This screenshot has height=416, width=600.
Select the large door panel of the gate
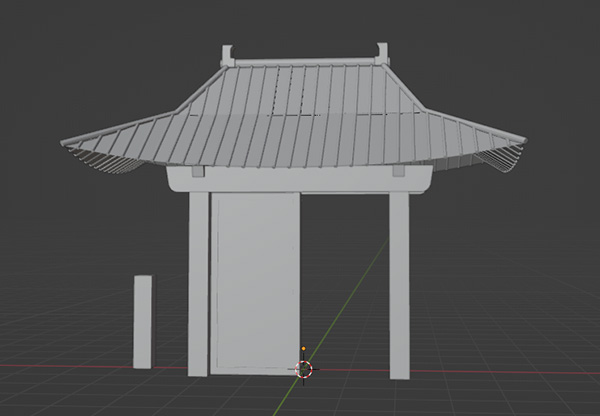pyautogui.click(x=254, y=280)
